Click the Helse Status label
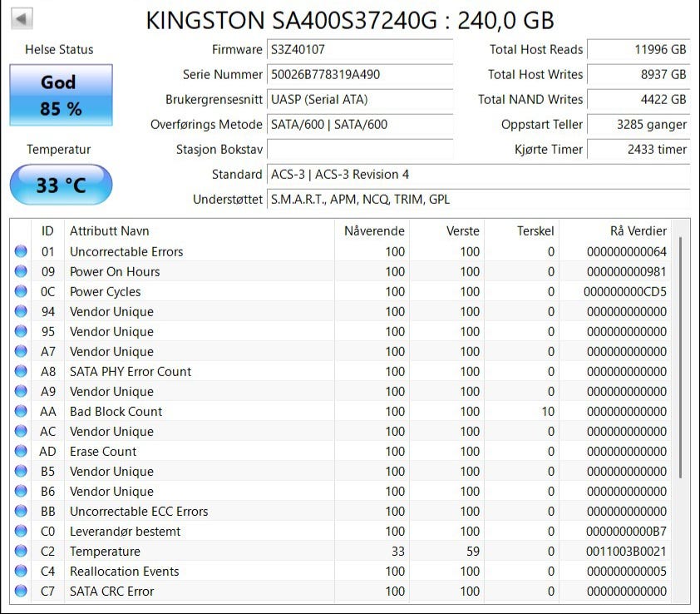 59,49
